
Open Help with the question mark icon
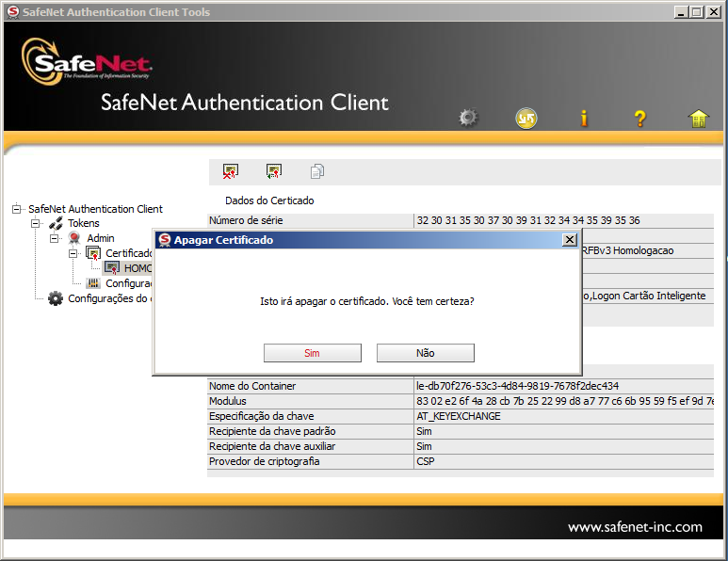tap(640, 119)
